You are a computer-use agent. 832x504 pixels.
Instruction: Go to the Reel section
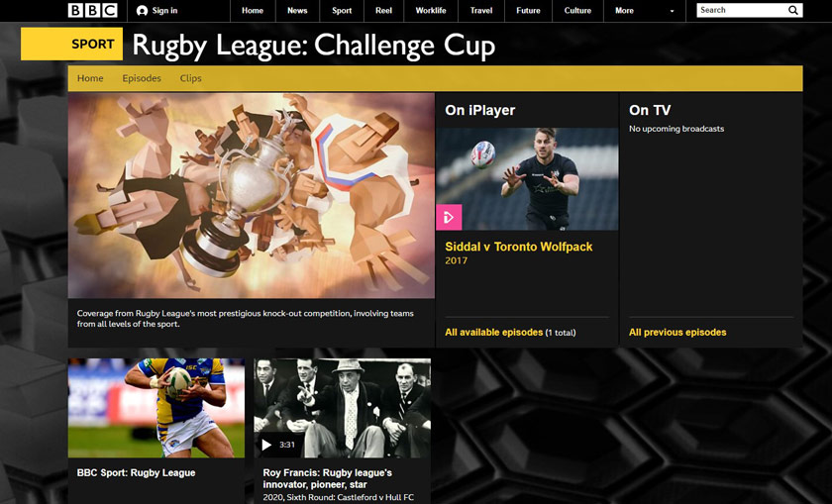click(x=383, y=11)
